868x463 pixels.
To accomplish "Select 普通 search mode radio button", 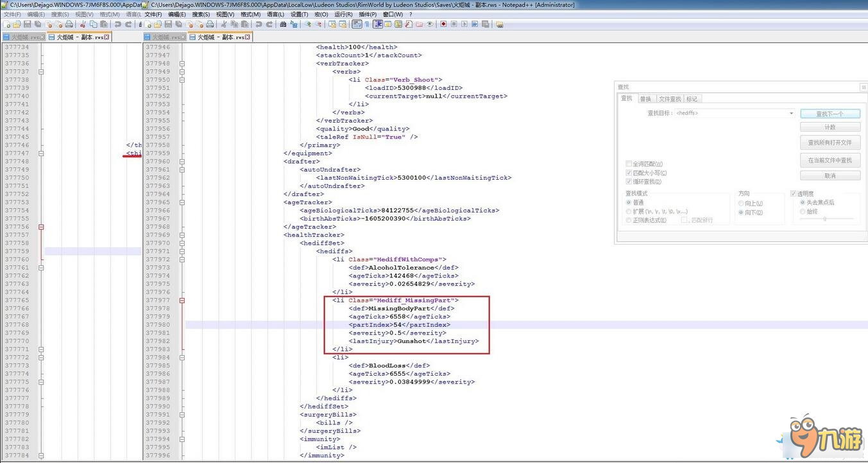I will (x=629, y=202).
